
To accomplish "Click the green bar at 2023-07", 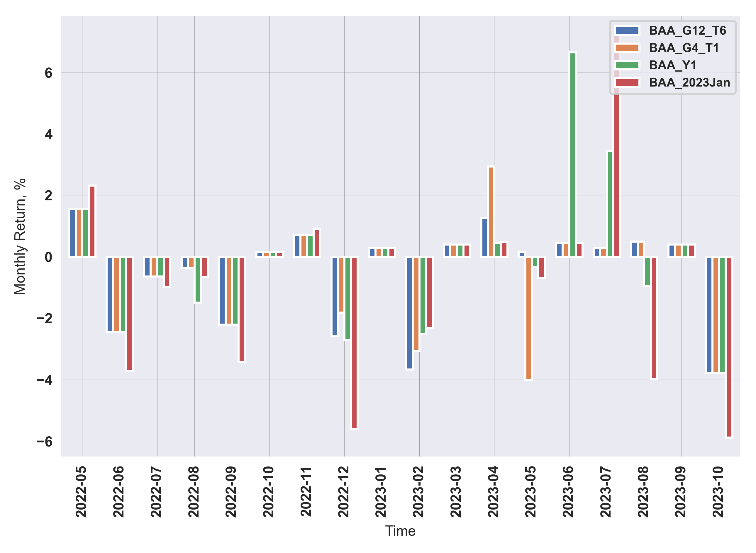I will point(610,204).
